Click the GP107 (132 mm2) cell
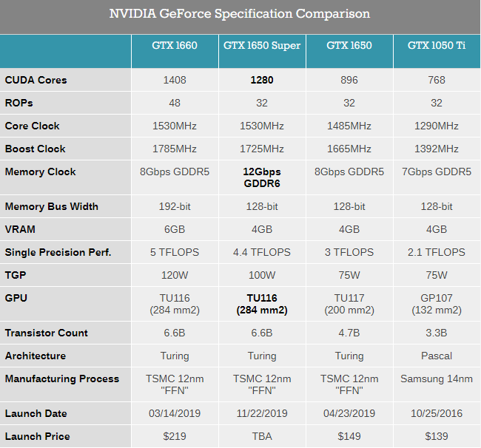 pyautogui.click(x=437, y=304)
